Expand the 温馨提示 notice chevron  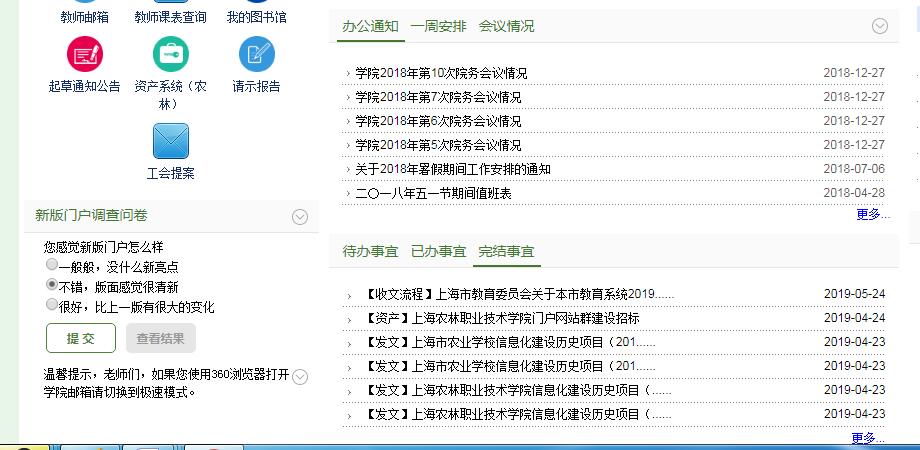[299, 377]
